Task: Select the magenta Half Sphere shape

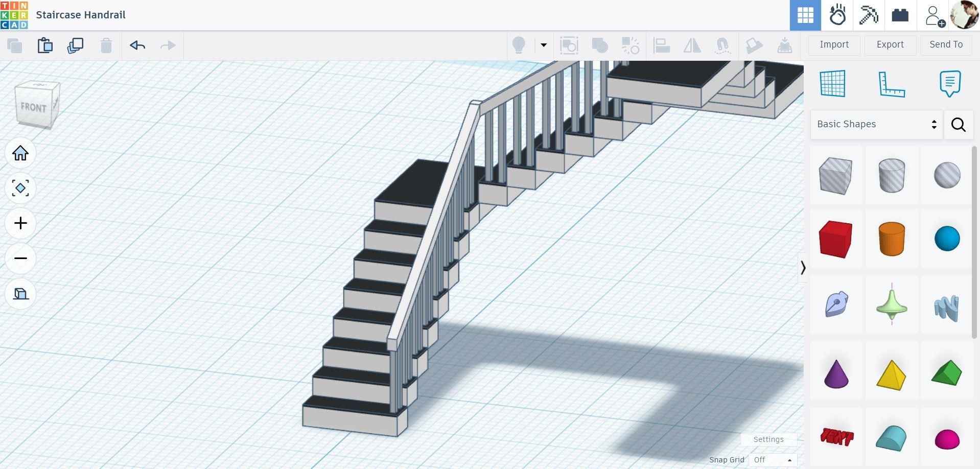Action: 947,439
